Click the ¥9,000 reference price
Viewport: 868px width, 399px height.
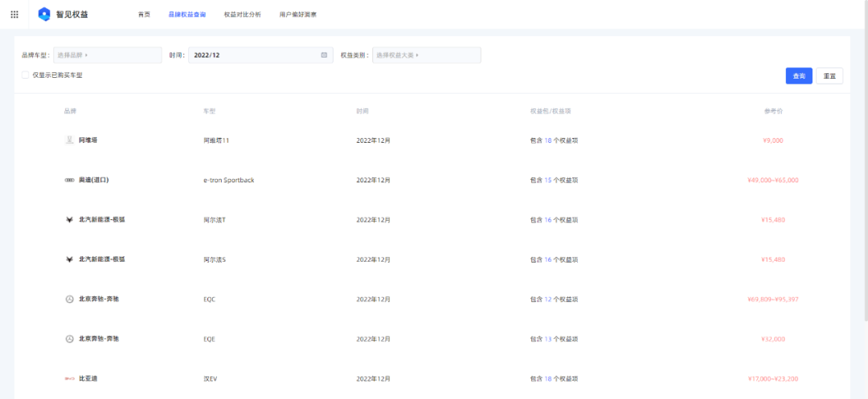coord(773,140)
